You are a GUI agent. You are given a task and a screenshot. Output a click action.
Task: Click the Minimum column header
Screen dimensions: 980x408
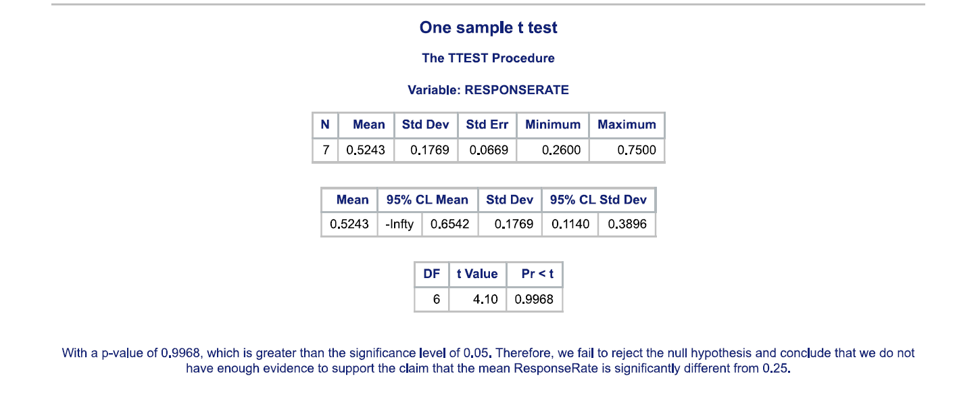pos(552,124)
